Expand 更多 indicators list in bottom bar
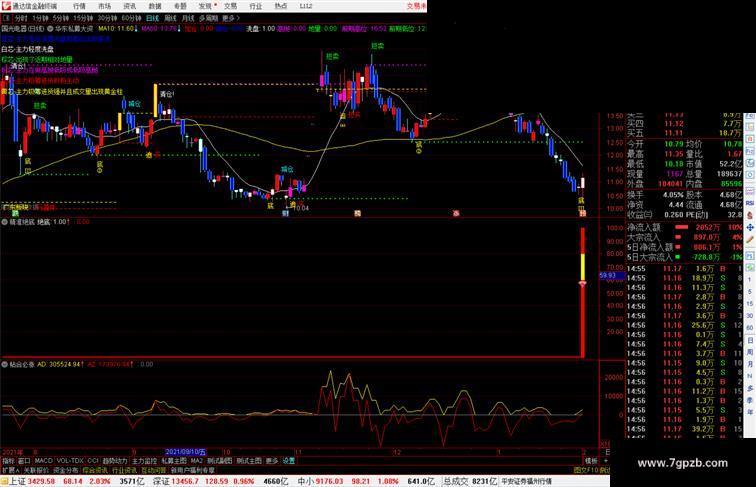 coord(272,461)
